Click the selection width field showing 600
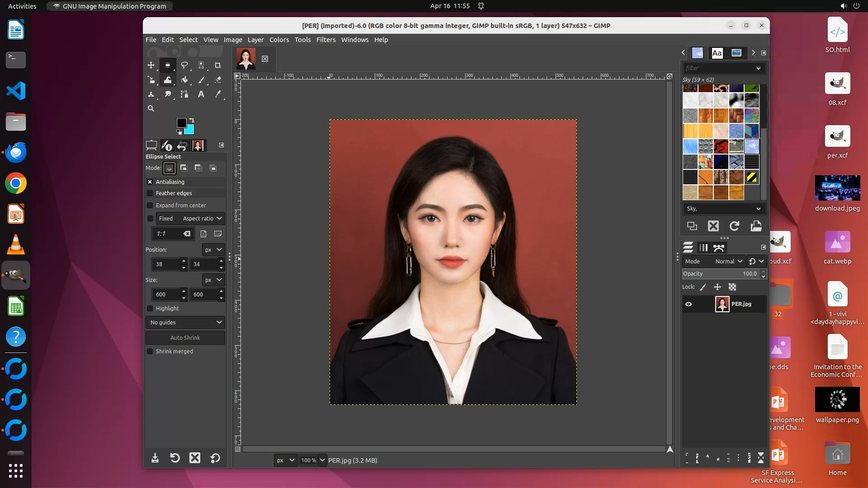Viewport: 868px width, 488px height. tap(165, 295)
